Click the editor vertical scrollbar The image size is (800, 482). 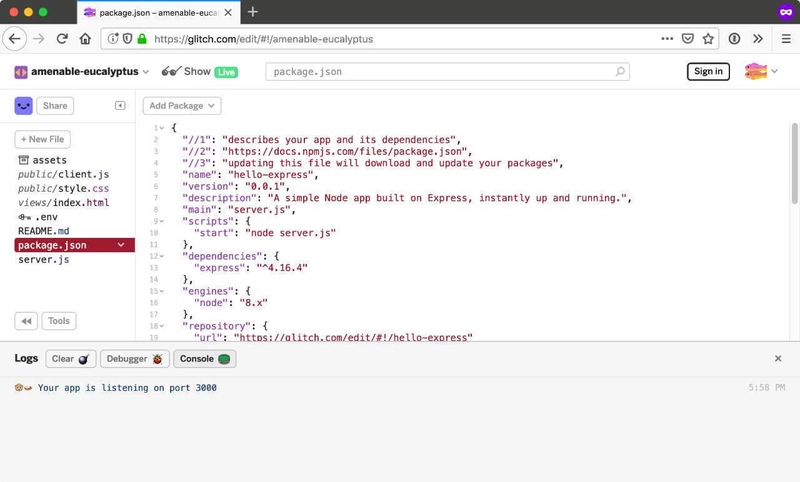tap(794, 163)
